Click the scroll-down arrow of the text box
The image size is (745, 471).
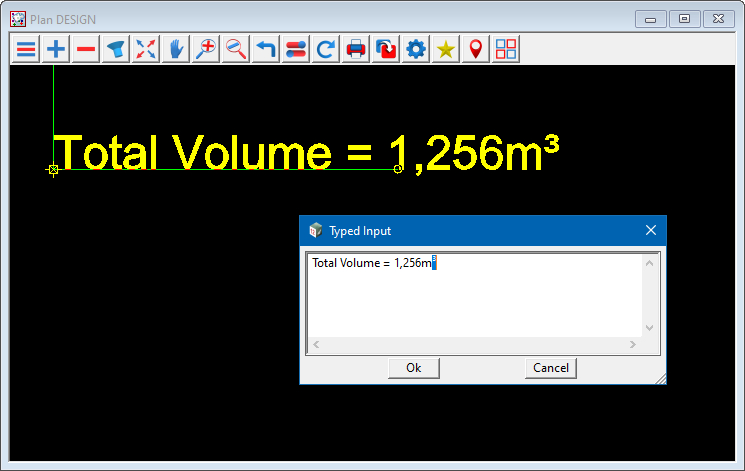coord(649,328)
